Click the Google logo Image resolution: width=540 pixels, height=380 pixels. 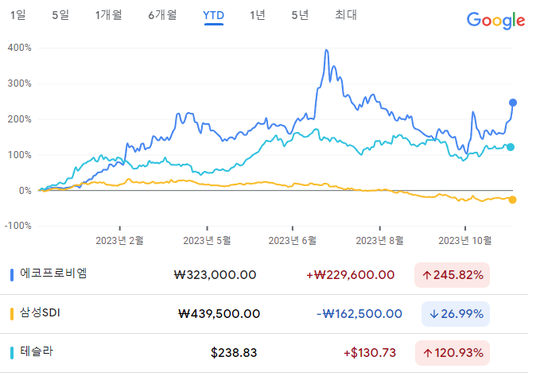tap(496, 20)
